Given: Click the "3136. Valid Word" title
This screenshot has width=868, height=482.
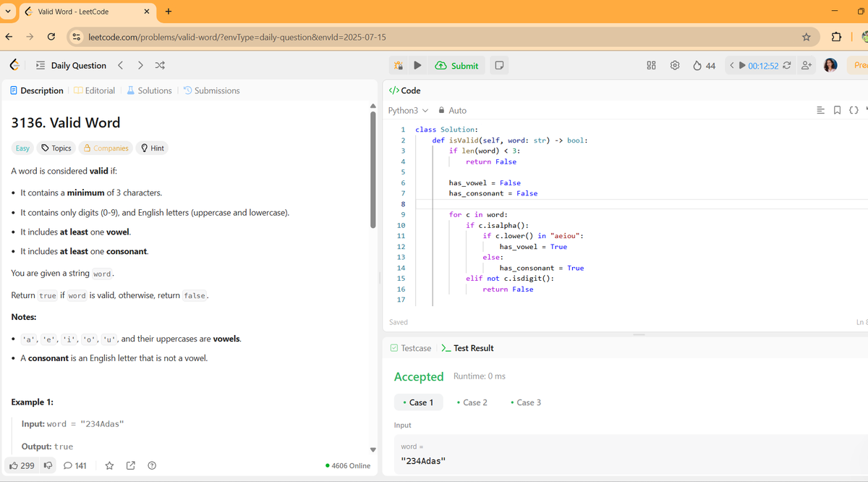Looking at the screenshot, I should [66, 122].
